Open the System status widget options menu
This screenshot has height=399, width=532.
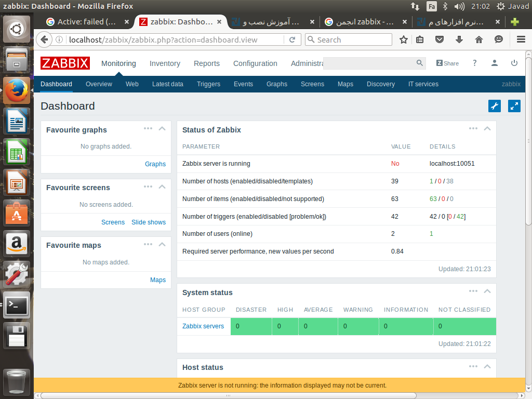pyautogui.click(x=473, y=291)
